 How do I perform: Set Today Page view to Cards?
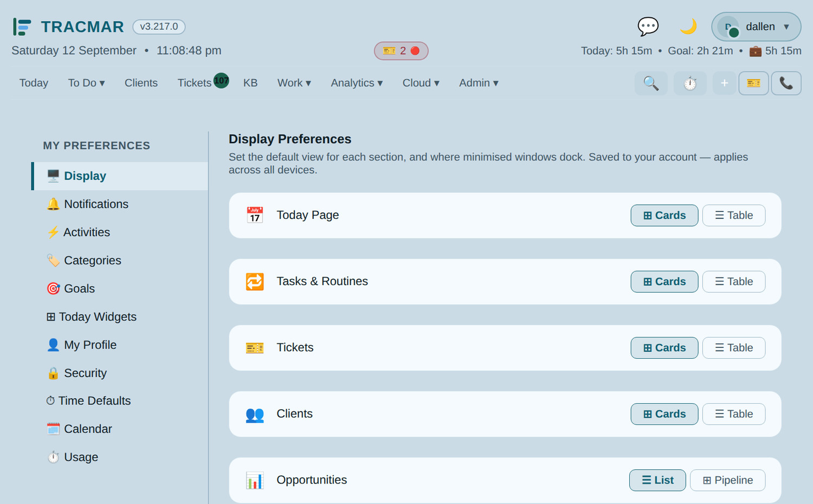[664, 215]
